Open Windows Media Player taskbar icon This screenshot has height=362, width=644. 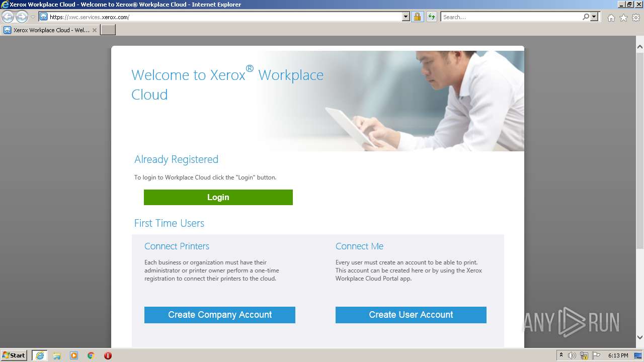point(74,355)
